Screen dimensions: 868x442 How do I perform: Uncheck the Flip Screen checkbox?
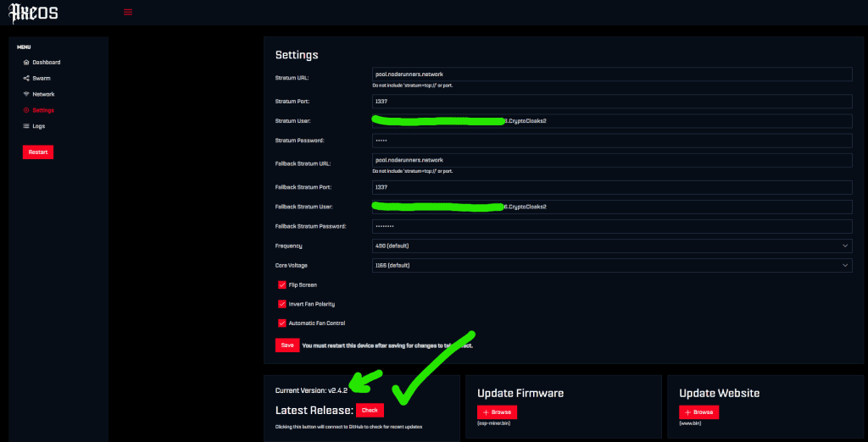[282, 285]
